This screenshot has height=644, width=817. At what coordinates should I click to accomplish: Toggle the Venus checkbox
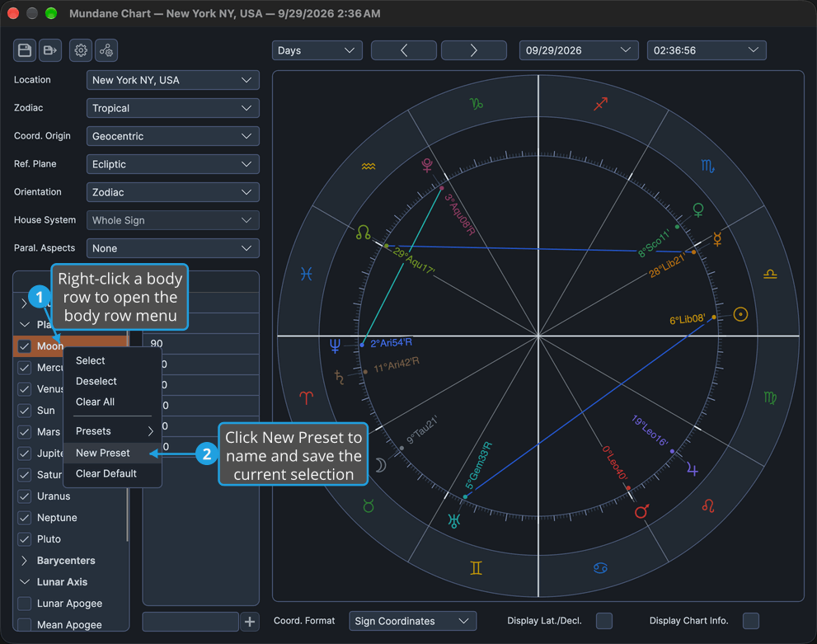25,389
